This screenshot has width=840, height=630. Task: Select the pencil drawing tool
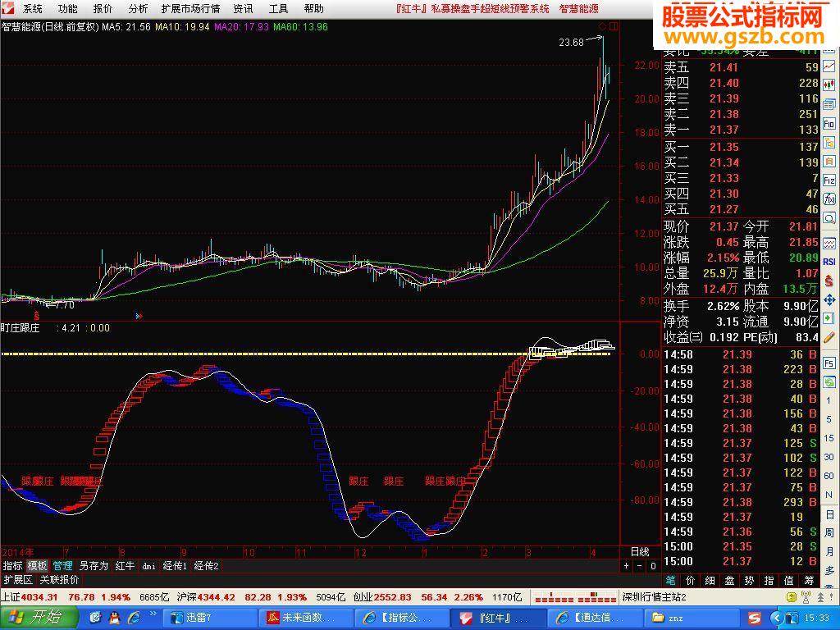coord(829,337)
